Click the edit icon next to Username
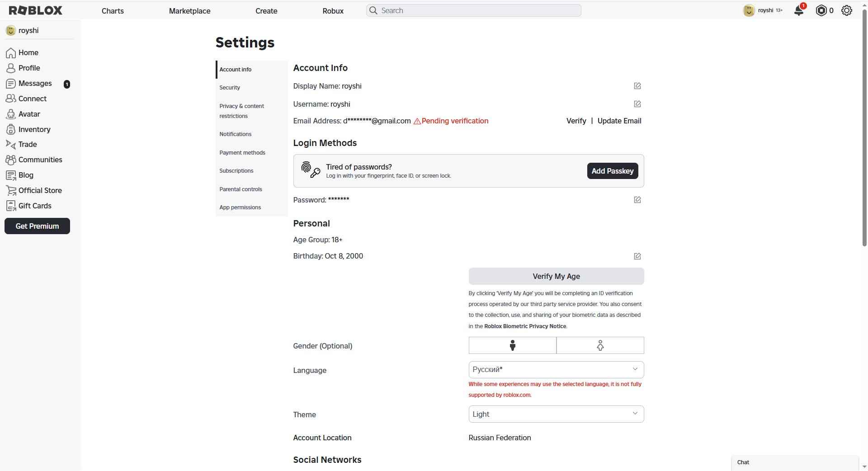868x471 pixels. [x=637, y=104]
